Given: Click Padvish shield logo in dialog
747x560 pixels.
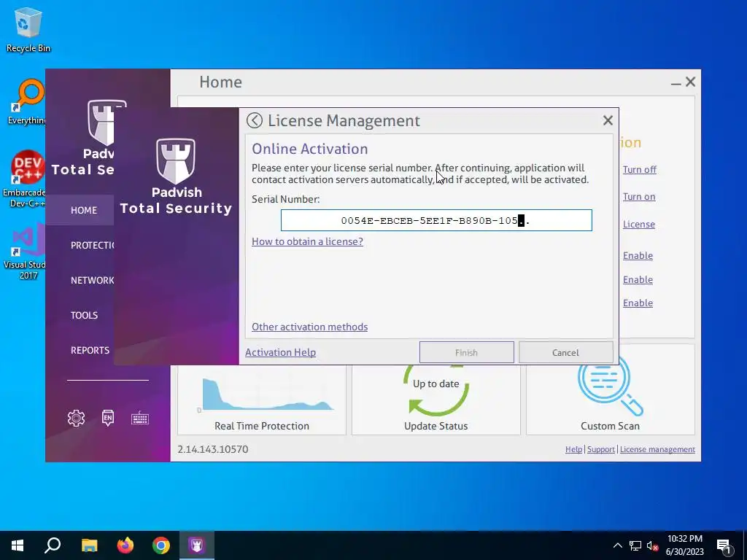Looking at the screenshot, I should [176, 161].
